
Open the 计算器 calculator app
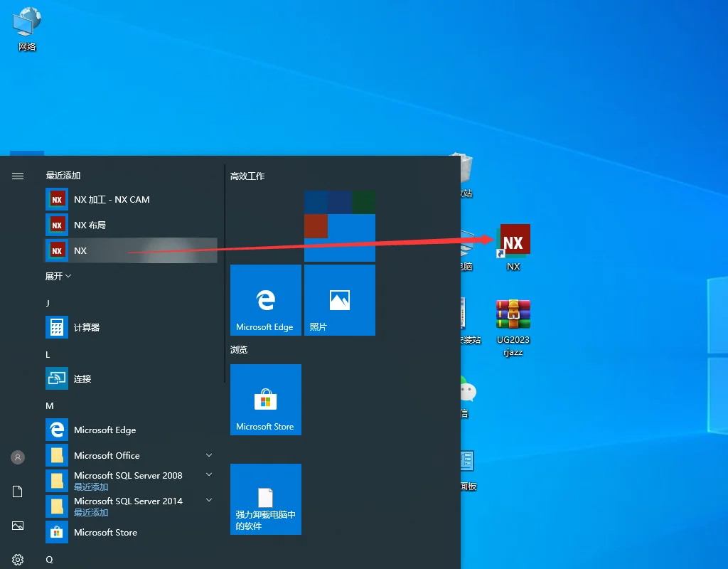(x=131, y=327)
